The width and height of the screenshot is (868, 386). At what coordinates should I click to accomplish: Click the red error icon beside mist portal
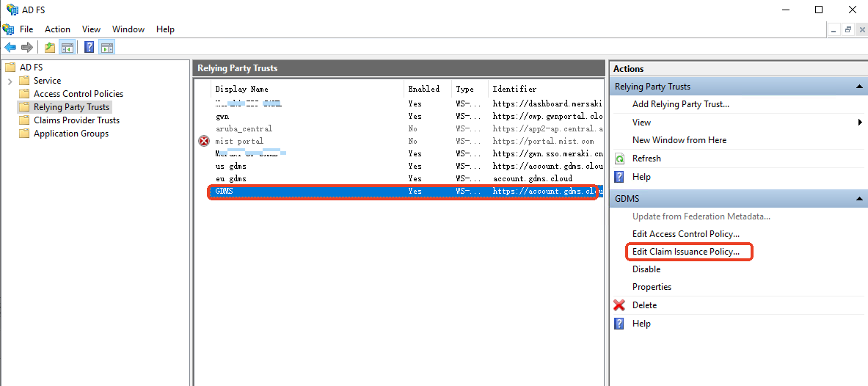(204, 141)
